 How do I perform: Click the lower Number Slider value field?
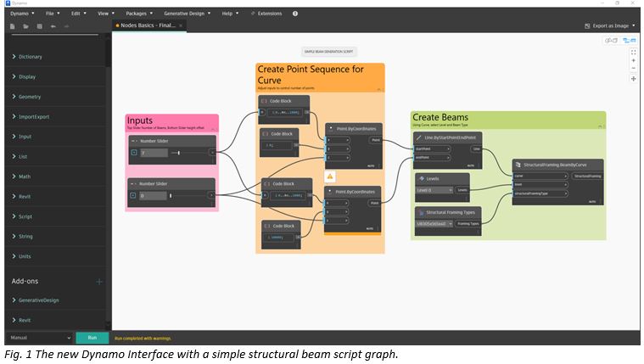pyautogui.click(x=153, y=196)
